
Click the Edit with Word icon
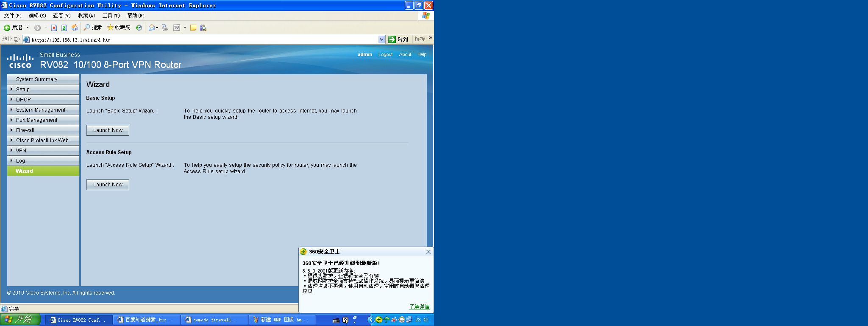[177, 28]
